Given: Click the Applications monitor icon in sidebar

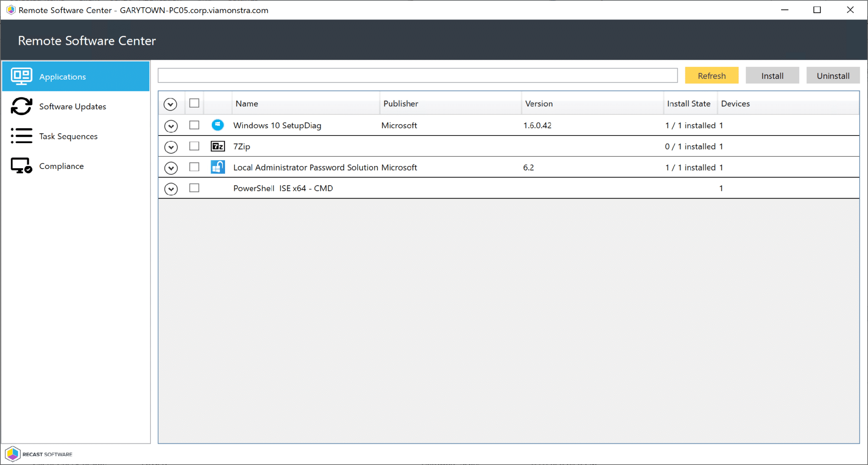Looking at the screenshot, I should 21,77.
